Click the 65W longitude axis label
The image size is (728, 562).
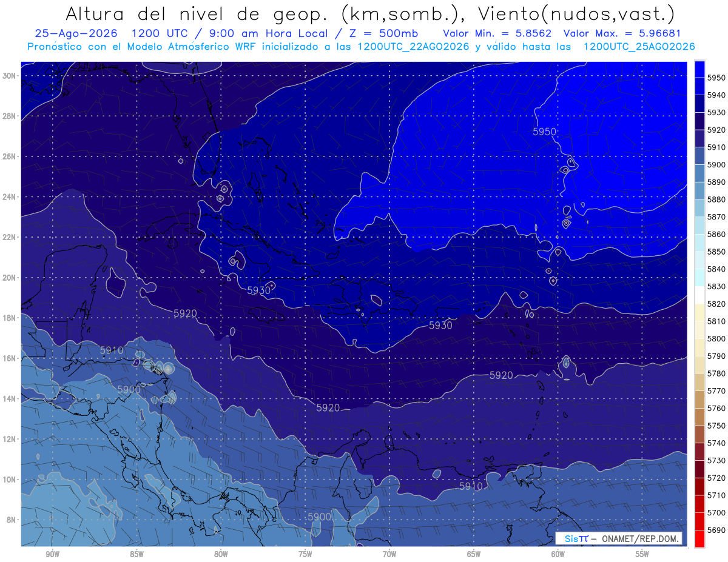click(474, 554)
